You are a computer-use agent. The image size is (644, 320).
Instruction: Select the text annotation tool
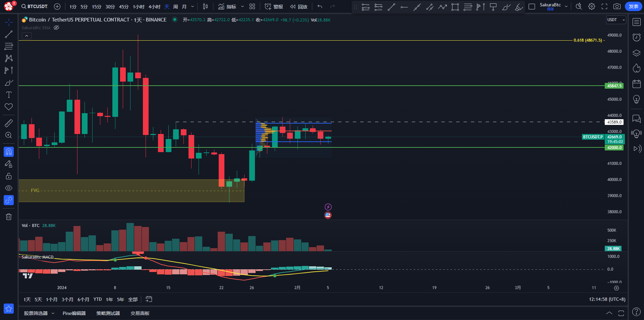(x=9, y=95)
